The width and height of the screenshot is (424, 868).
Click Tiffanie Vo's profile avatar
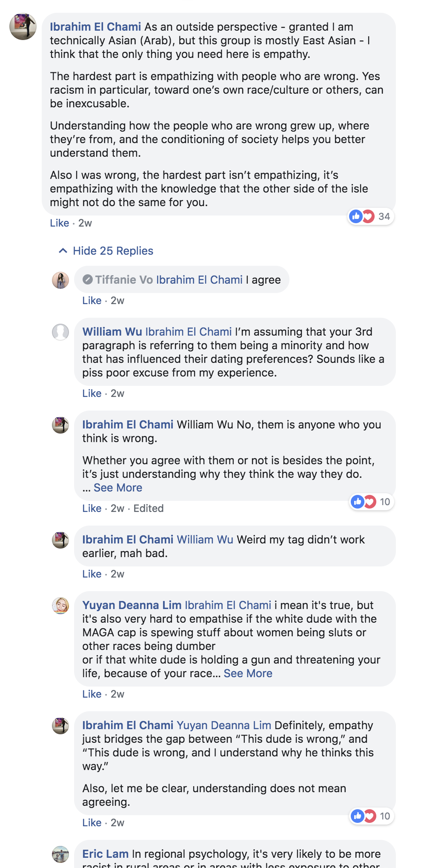(60, 280)
